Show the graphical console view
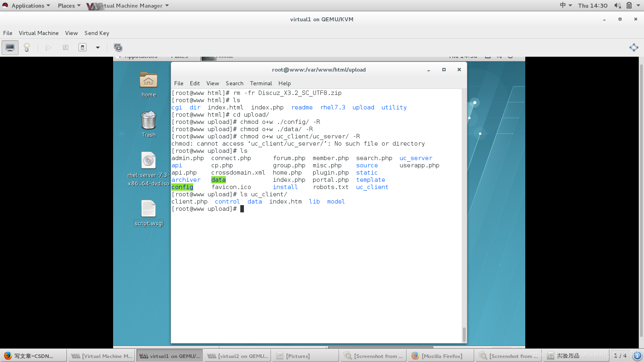 [x=10, y=47]
